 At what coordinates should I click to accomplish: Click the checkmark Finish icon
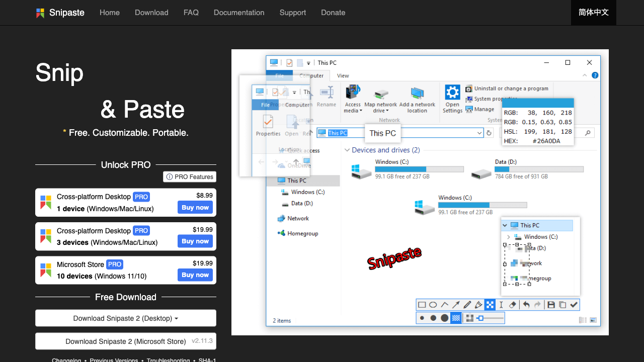click(574, 305)
